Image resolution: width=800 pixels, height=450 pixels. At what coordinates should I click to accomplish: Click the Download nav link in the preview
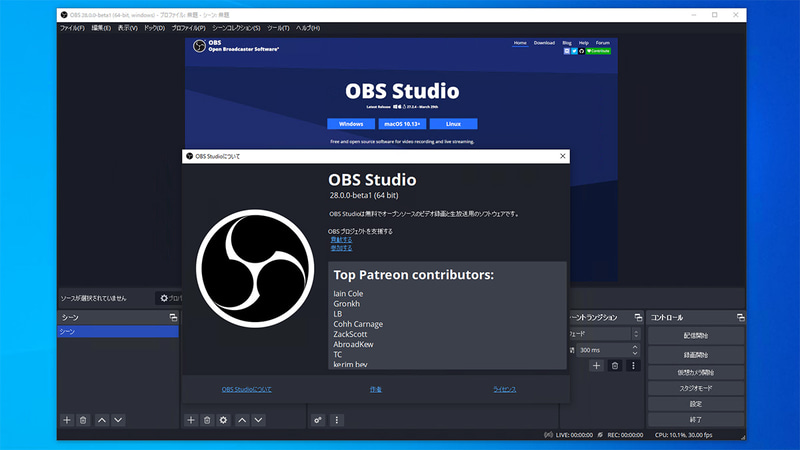click(x=544, y=43)
